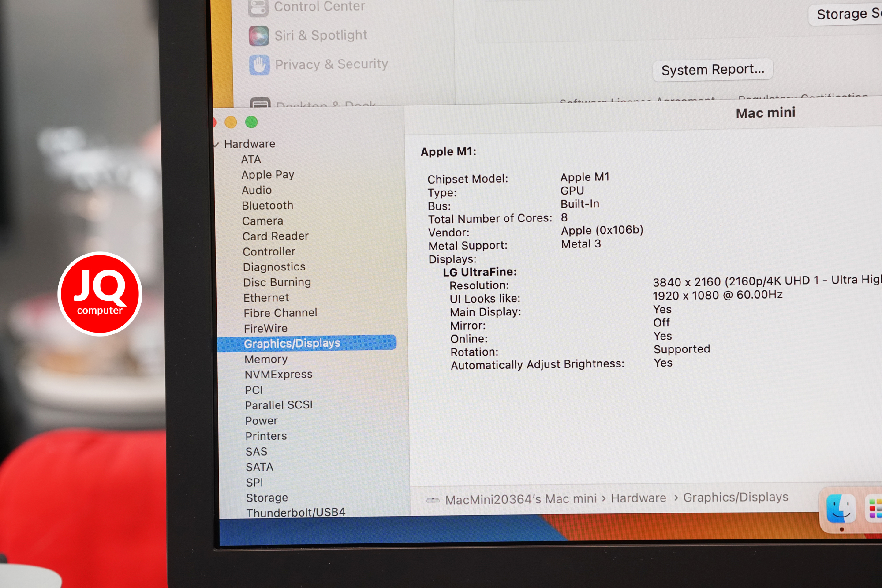Launch Finder from the Dock

tap(841, 509)
